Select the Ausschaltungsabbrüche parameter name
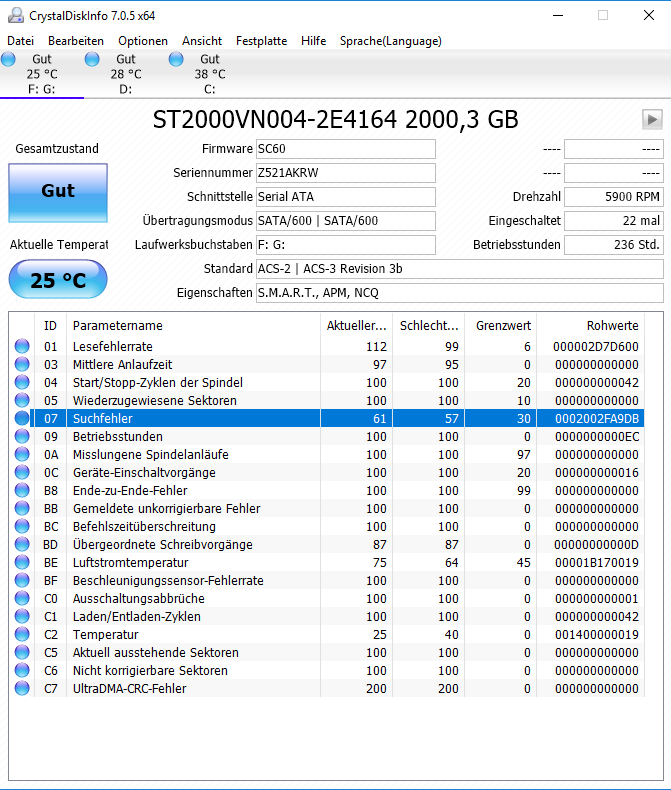 click(139, 599)
